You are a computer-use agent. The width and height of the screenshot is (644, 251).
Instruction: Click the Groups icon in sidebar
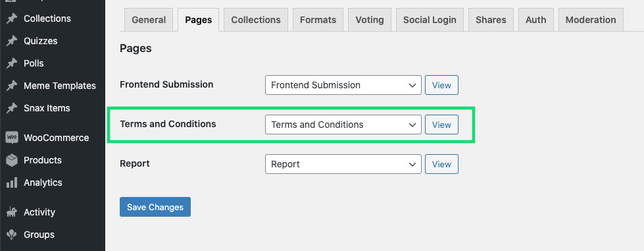pos(11,235)
